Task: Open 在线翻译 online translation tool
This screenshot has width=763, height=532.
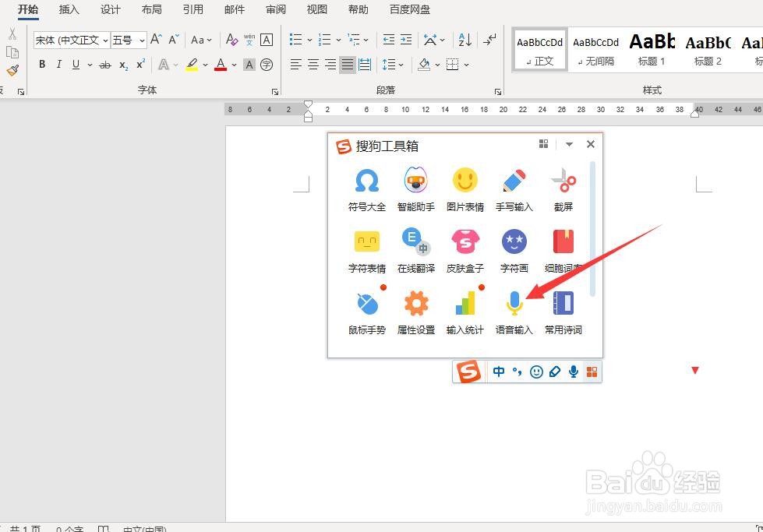Action: click(416, 251)
